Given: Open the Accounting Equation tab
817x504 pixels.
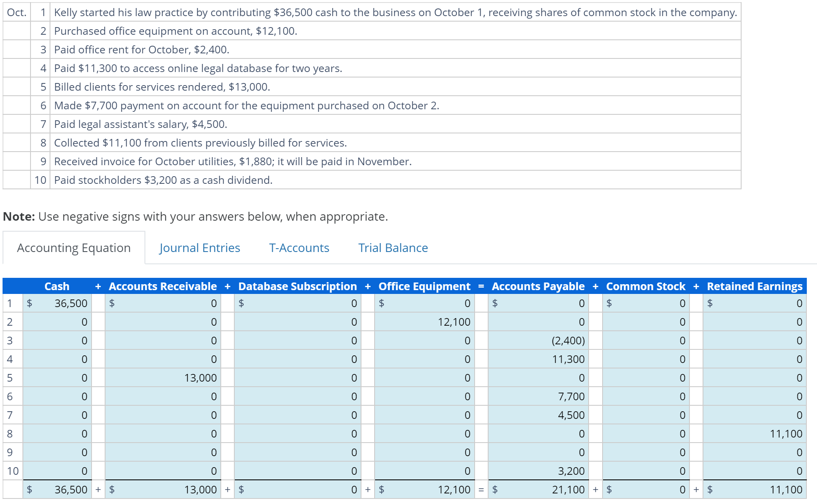Looking at the screenshot, I should [x=74, y=248].
